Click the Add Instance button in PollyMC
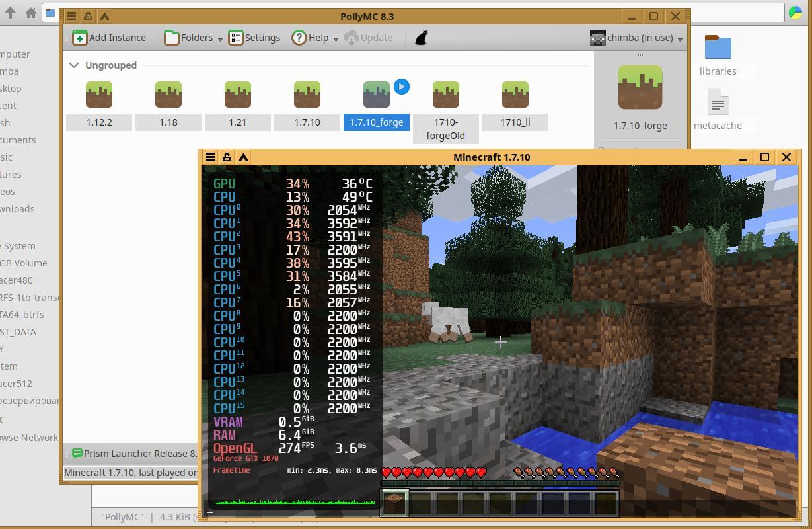Screen dimensions: 812x529 tap(110, 38)
